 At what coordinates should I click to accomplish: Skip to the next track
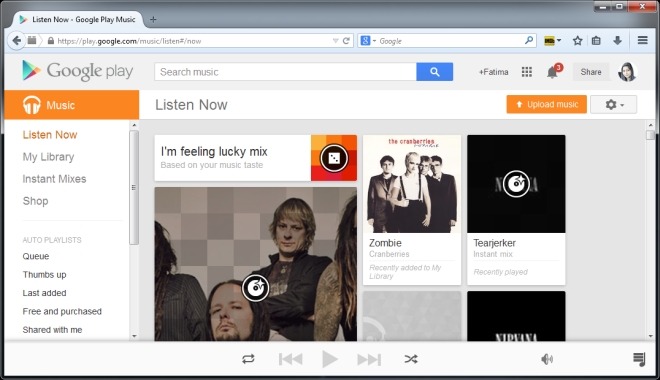tap(369, 359)
